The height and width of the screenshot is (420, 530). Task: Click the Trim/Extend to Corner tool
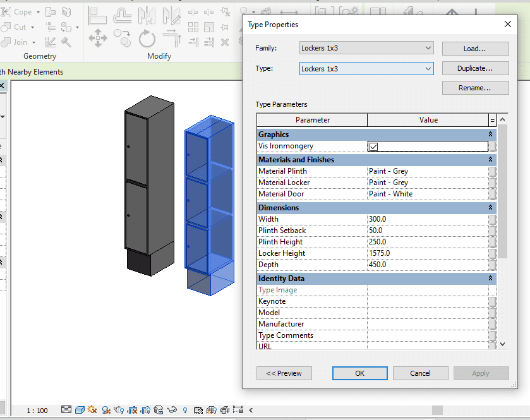[x=171, y=39]
